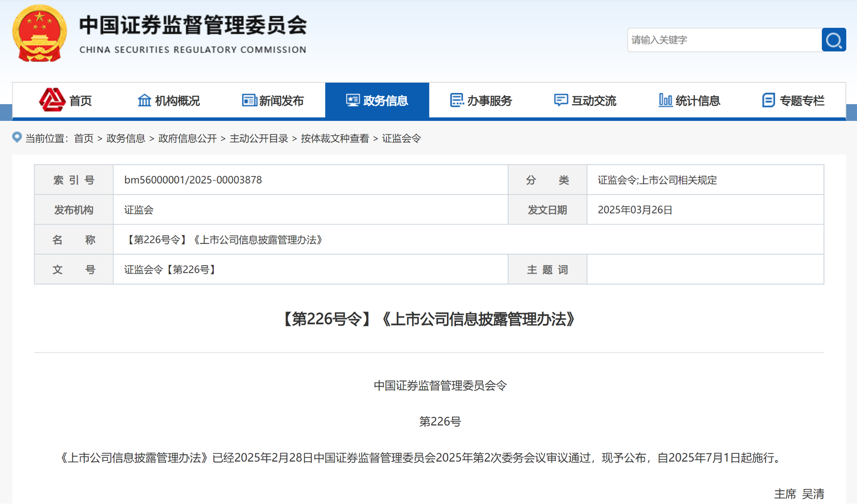Click 按体裁文种查看 breadcrumb link
The image size is (857, 504).
click(x=335, y=139)
